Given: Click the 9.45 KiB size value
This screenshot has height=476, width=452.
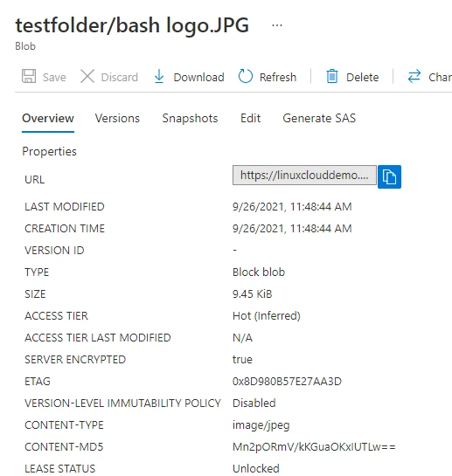Looking at the screenshot, I should (253, 293).
